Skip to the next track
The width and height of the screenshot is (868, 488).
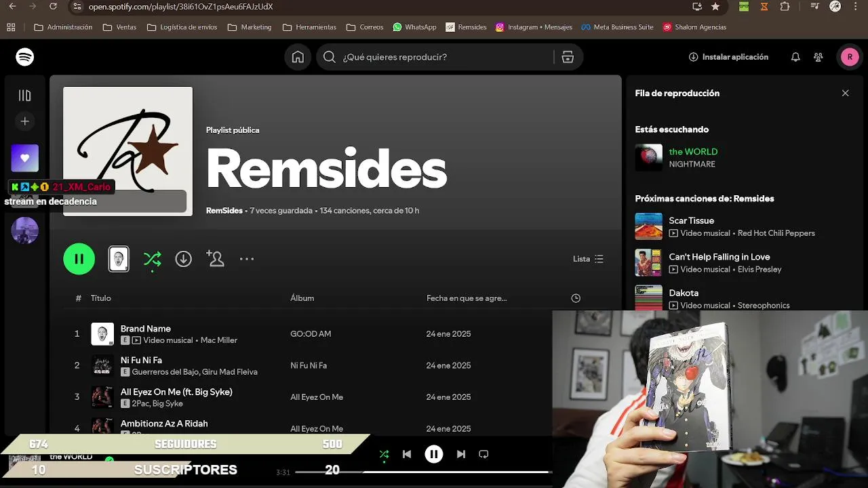461,454
